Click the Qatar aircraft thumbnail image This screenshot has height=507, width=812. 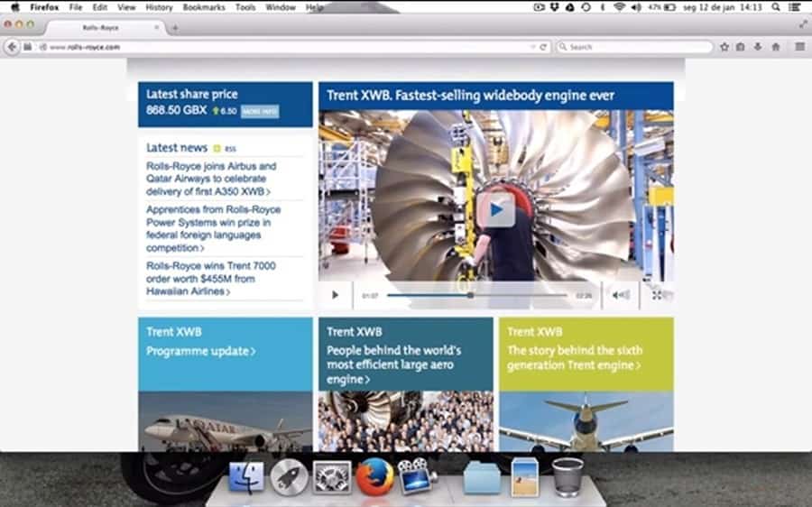(x=226, y=421)
